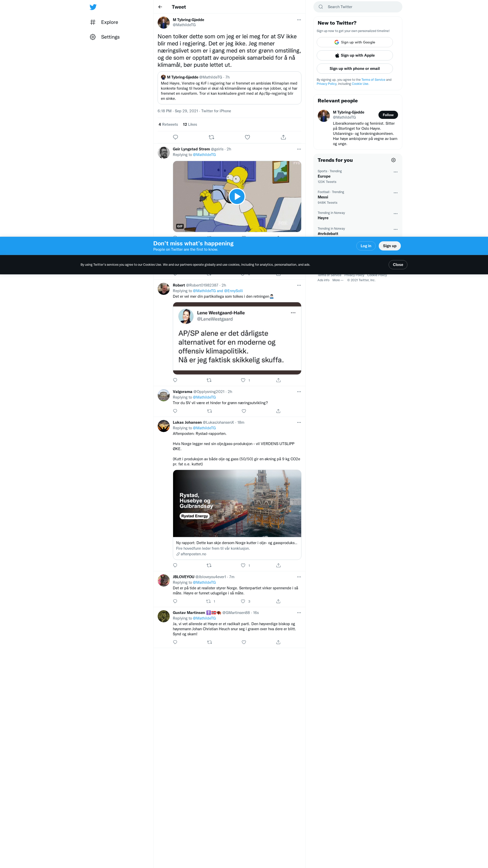Close the cookie notice
488x868 pixels.
coord(398,265)
